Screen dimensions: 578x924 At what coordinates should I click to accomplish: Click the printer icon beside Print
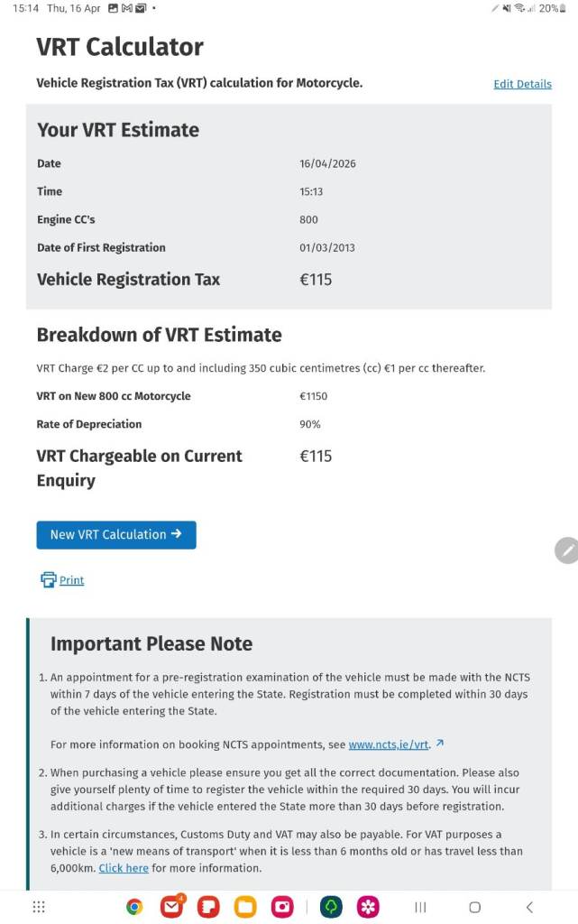click(x=48, y=580)
